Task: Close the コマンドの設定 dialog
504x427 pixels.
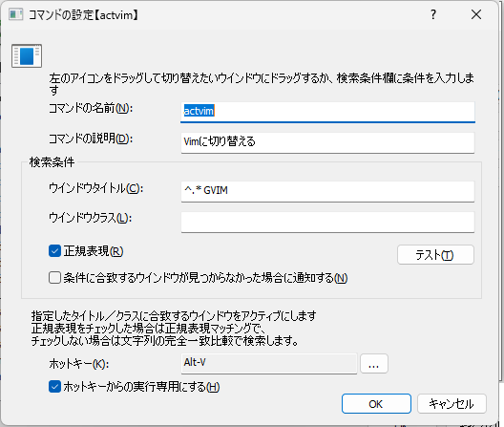Action: (x=476, y=14)
